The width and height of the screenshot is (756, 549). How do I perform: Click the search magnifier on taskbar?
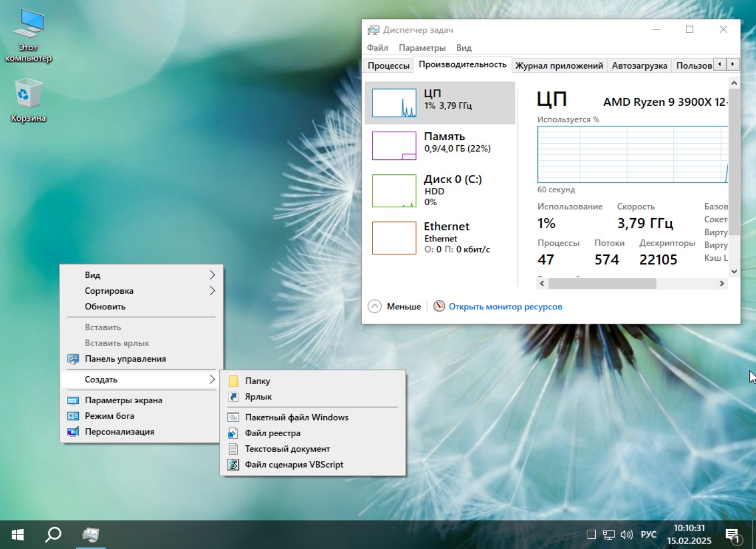tap(53, 534)
